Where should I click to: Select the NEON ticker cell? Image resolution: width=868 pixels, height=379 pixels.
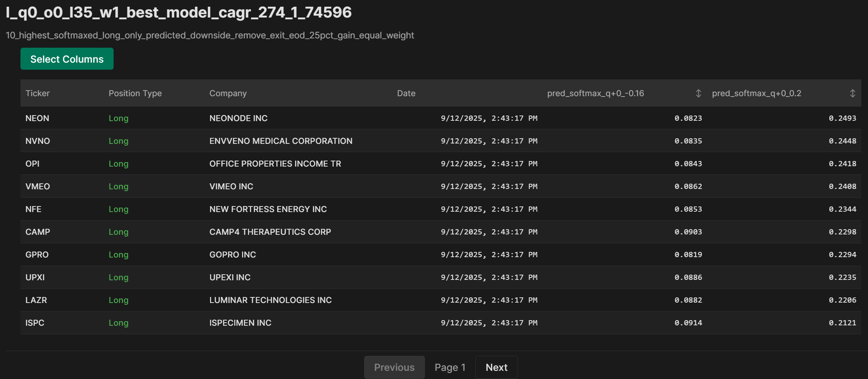tap(37, 118)
